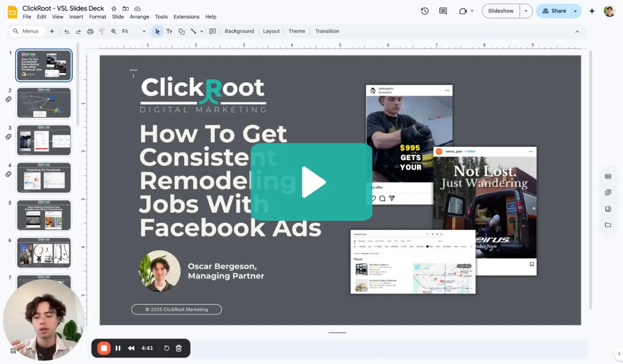Star the ClickRoot VSL Slides Deck document
The width and height of the screenshot is (623, 364).
pos(114,8)
